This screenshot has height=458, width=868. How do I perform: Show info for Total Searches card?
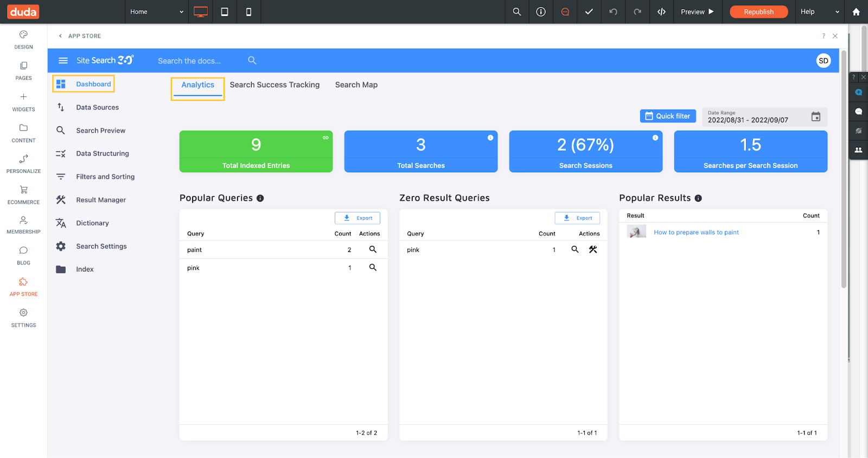coord(490,138)
